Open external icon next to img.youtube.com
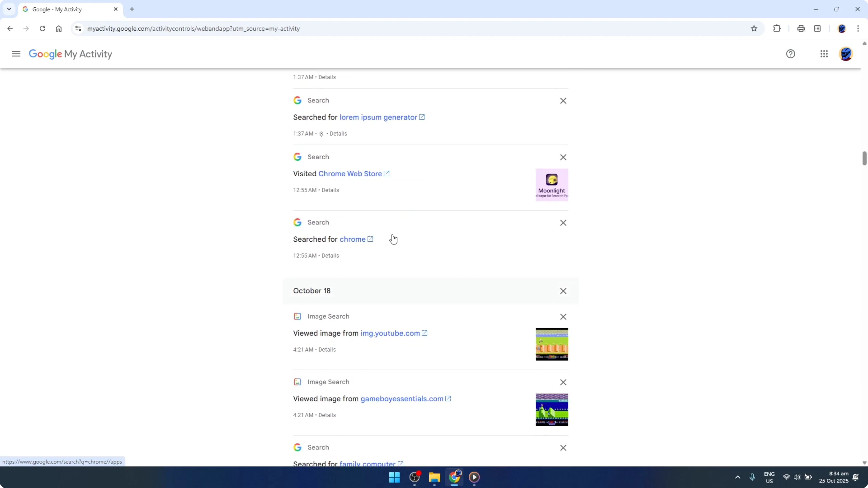 click(425, 333)
